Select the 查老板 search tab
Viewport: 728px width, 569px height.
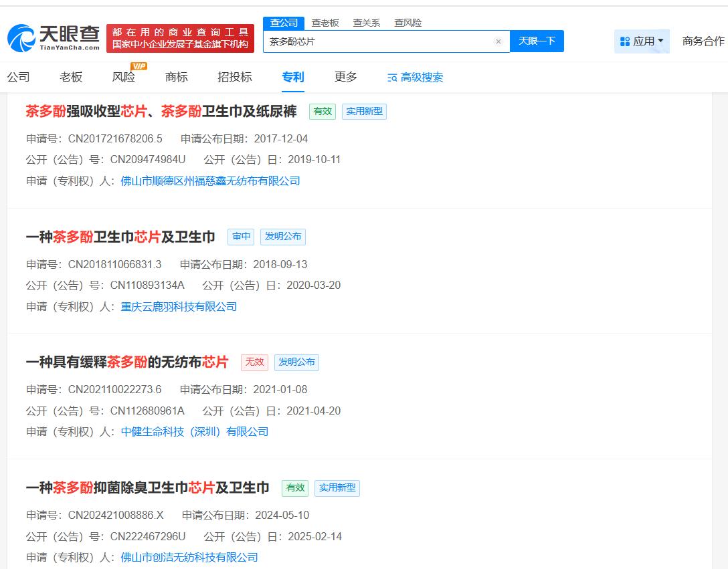[x=325, y=23]
